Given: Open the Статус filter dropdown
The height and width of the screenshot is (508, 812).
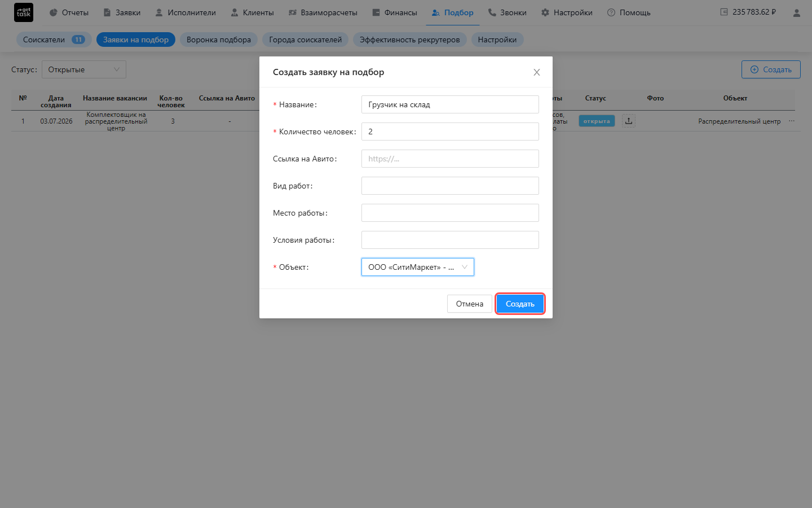Looking at the screenshot, I should click(x=84, y=69).
